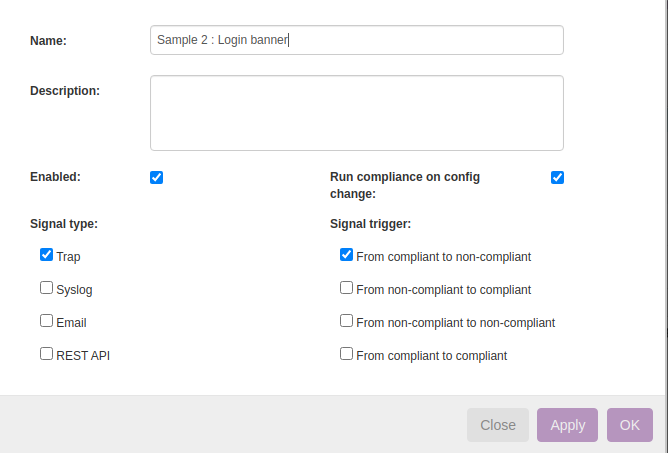Enable the Syslog signal type
This screenshot has width=668, height=453.
[46, 288]
